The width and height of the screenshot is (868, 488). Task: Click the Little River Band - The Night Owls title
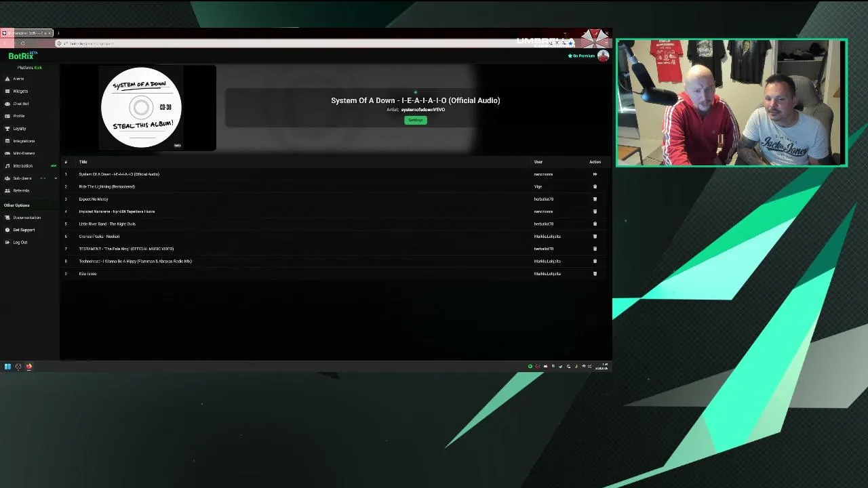click(107, 224)
